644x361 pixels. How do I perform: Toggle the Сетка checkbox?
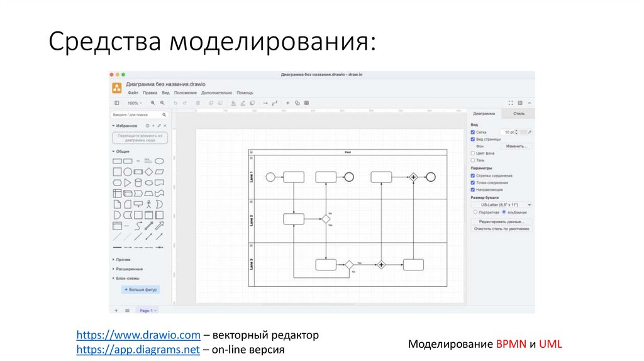[473, 132]
